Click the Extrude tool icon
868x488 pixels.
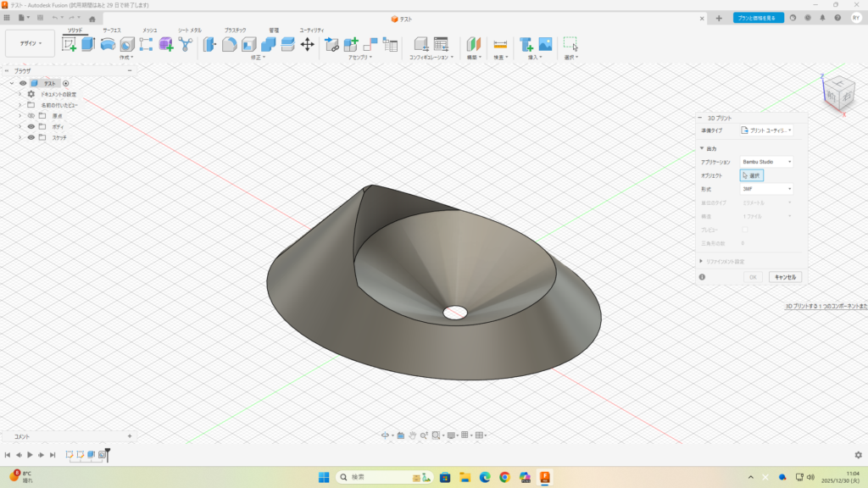[88, 44]
